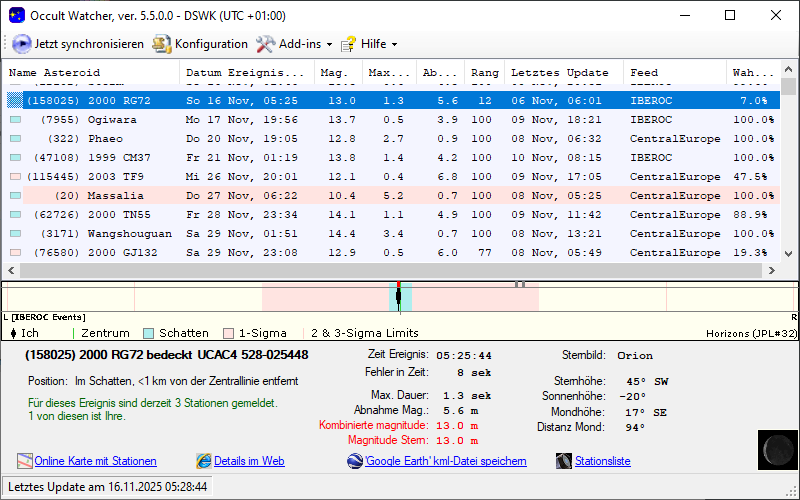Click the Google Earth globe icon
The height and width of the screenshot is (500, 800).
355,461
